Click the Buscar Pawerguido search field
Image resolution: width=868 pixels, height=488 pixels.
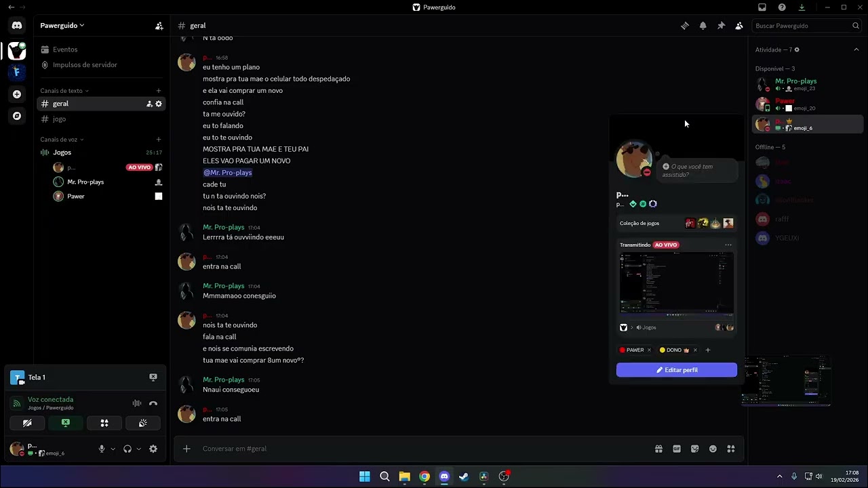tap(806, 26)
